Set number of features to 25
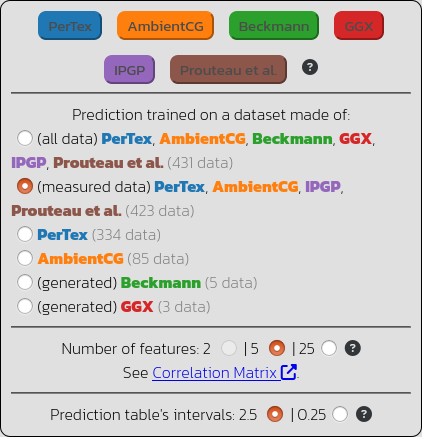The width and height of the screenshot is (422, 437). point(329,348)
